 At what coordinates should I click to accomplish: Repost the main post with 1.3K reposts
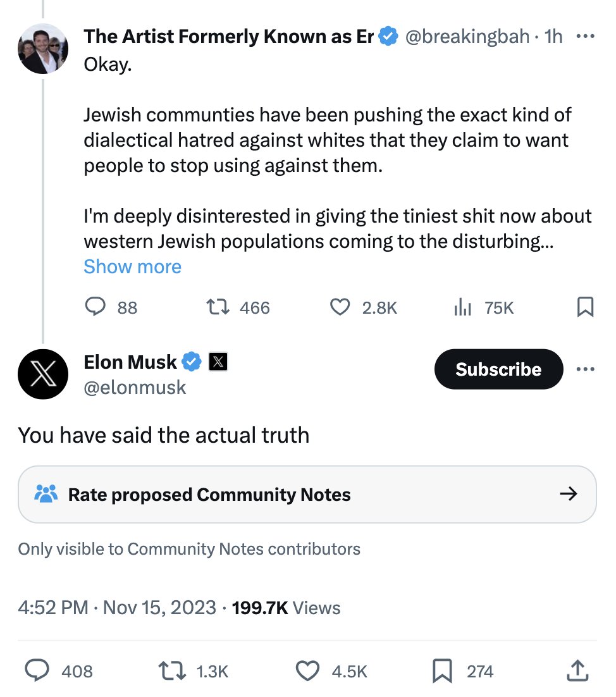173,671
